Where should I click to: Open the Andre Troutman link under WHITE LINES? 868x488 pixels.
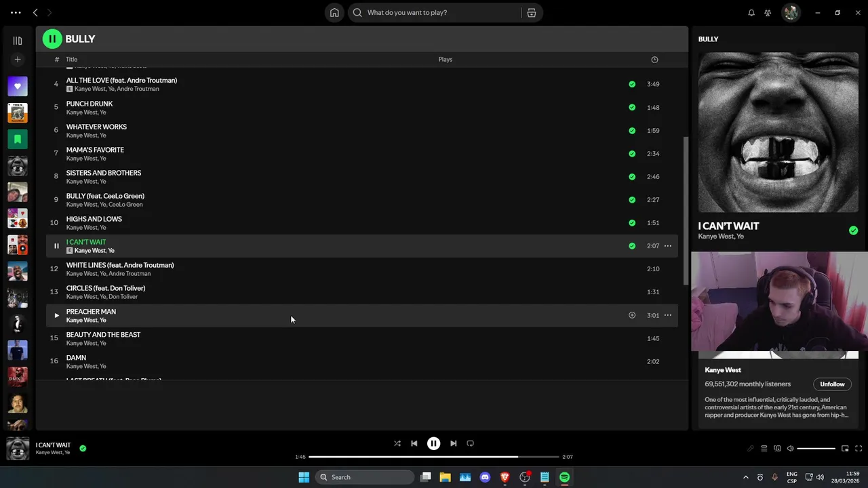click(x=130, y=274)
